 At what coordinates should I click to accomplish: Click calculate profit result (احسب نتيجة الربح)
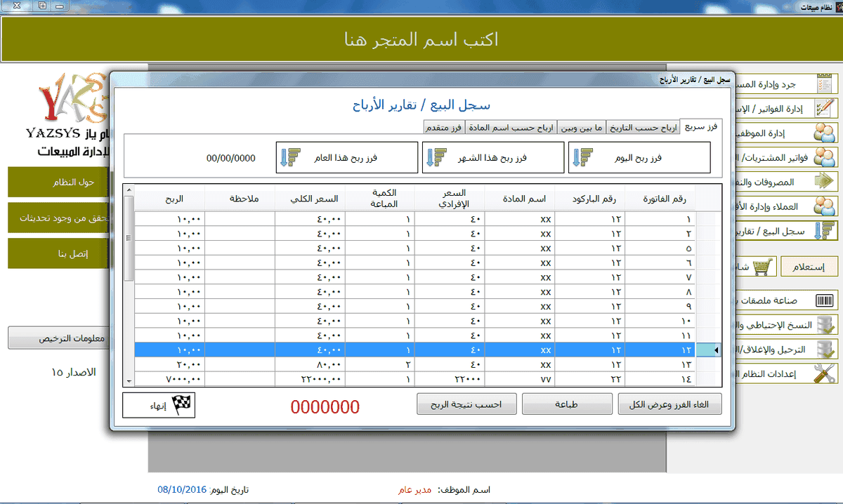(x=466, y=404)
